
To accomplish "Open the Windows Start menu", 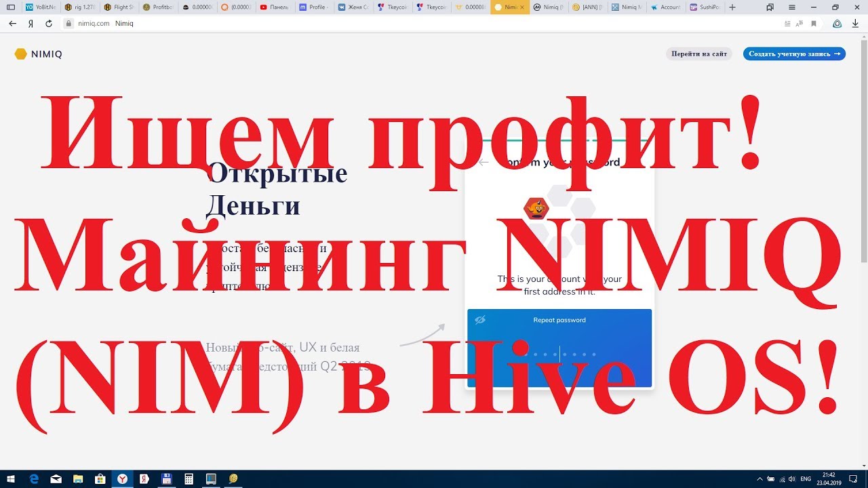I will click(x=11, y=479).
